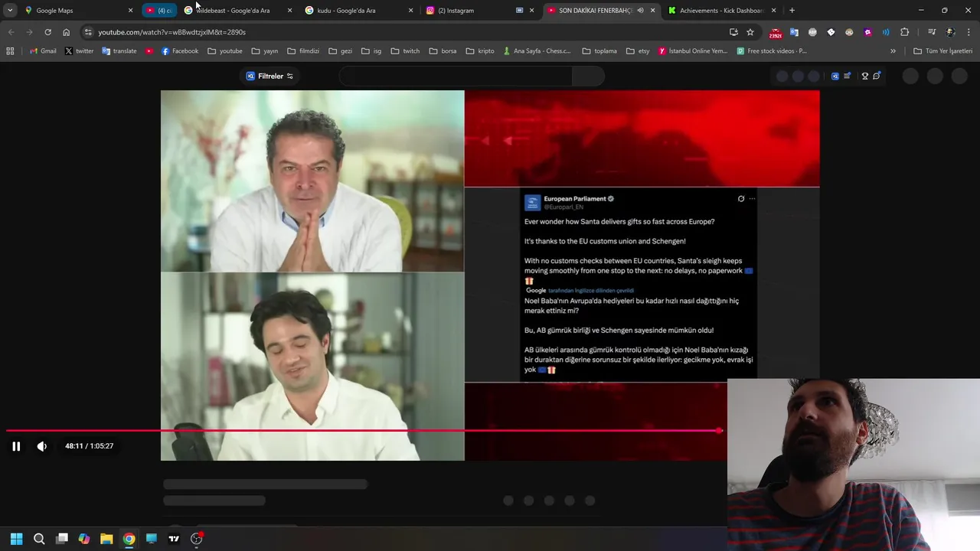Open the owl-face extension icon
Viewport: 980px width, 551px height.
click(849, 32)
